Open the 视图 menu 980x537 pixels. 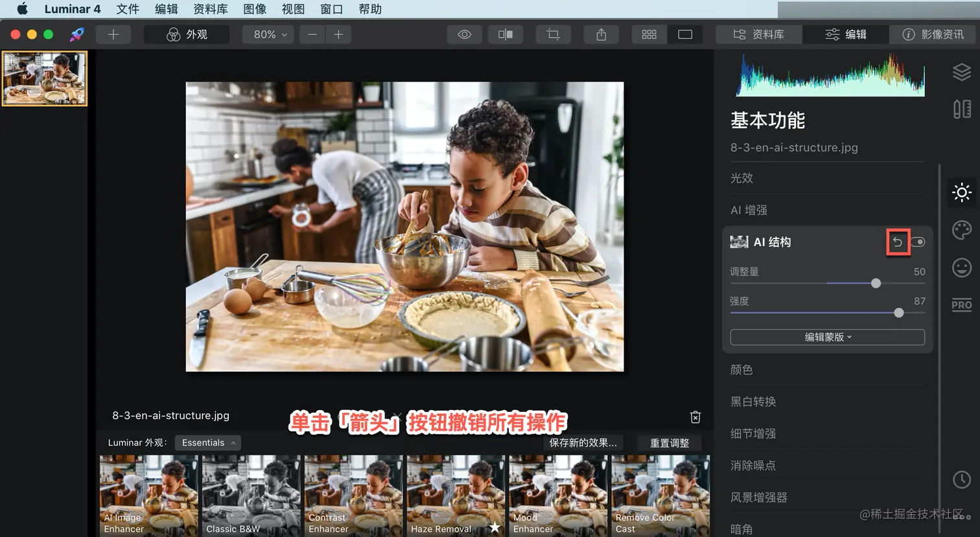tap(293, 9)
